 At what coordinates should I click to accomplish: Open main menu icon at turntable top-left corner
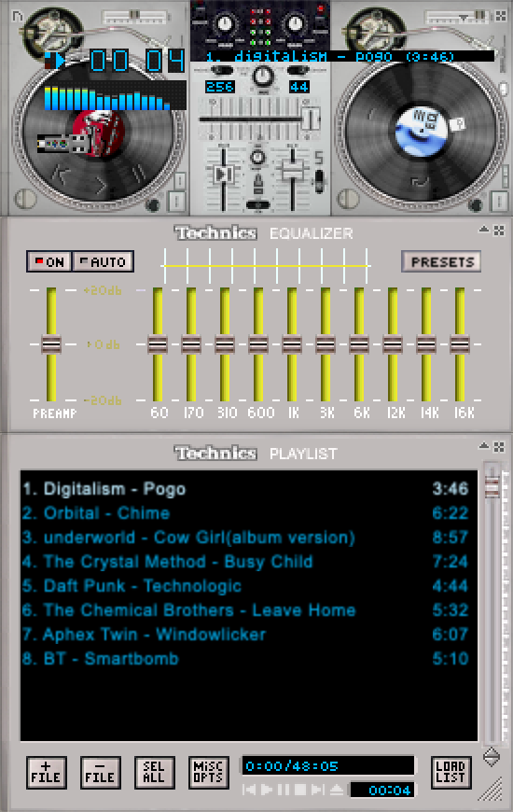click(17, 16)
